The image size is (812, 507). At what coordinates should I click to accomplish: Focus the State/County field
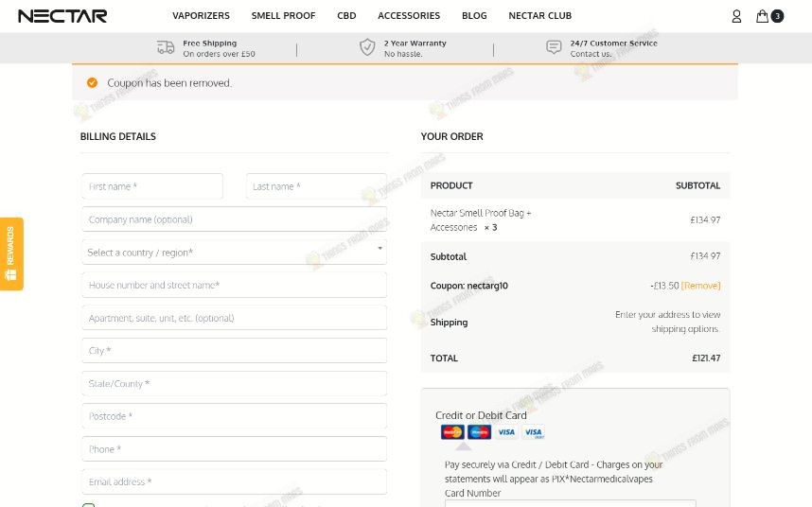tap(234, 383)
